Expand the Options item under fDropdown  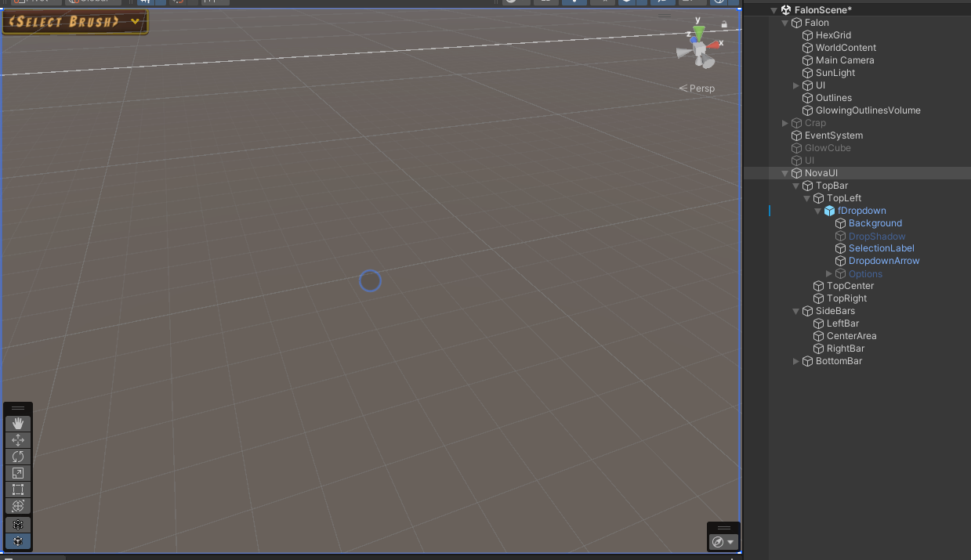pos(828,273)
